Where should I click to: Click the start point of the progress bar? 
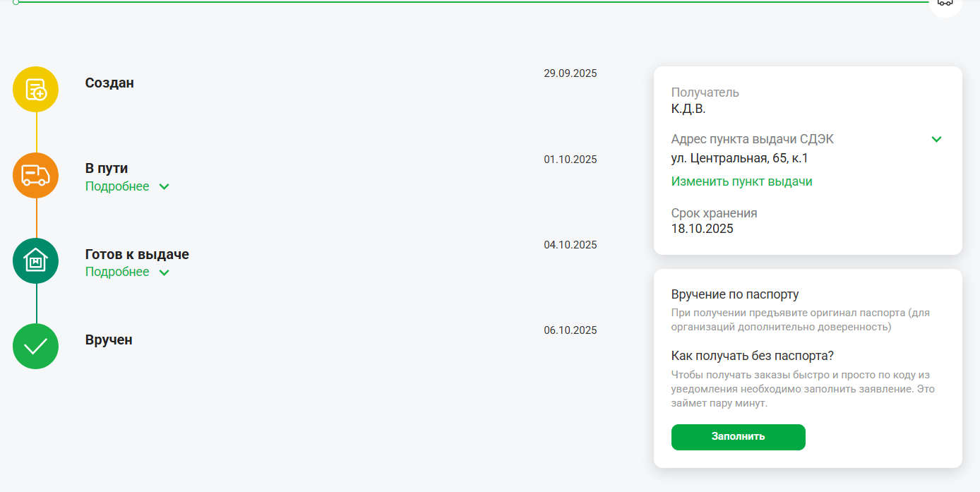pos(16,2)
